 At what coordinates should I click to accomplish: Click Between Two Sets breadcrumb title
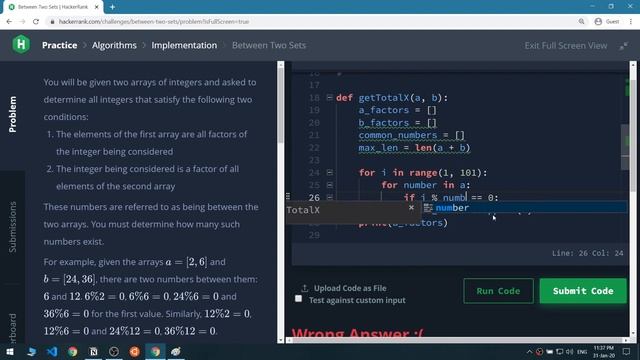coord(269,45)
